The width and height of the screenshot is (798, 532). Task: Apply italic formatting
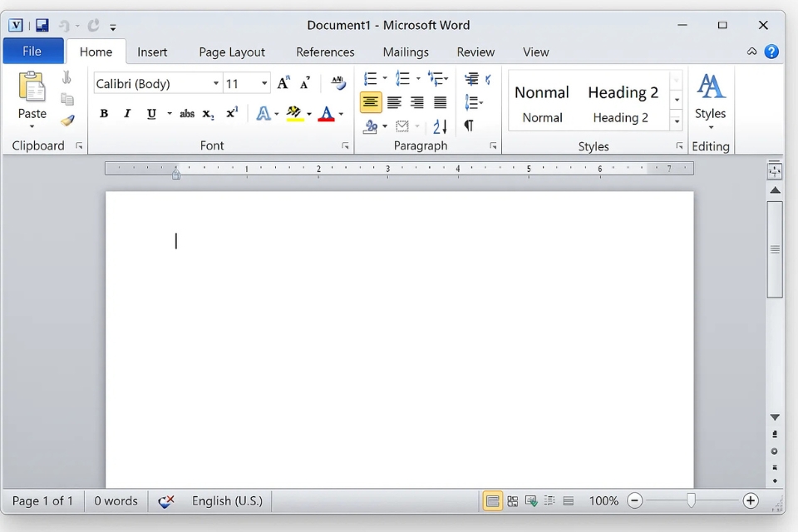coord(127,113)
